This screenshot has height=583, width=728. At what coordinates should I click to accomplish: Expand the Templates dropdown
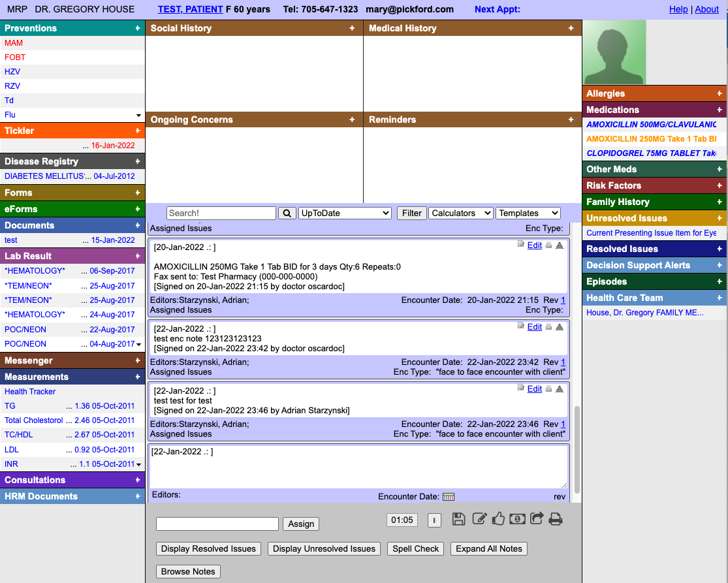528,213
